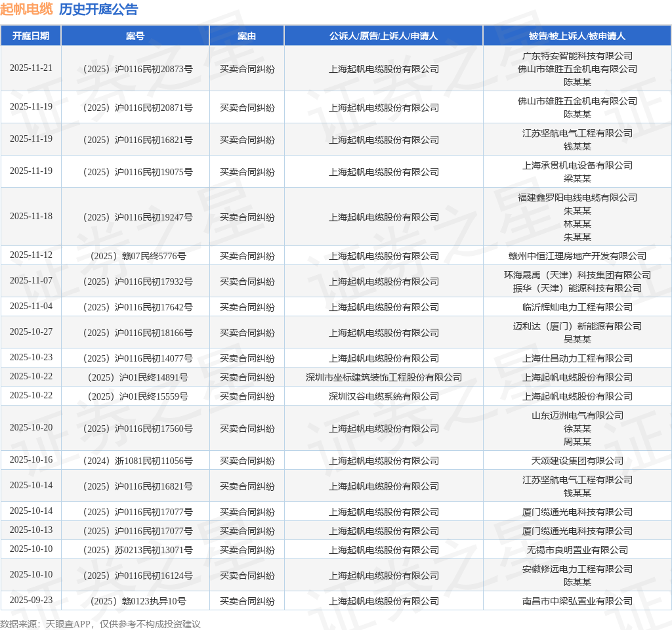Click date cell 2025-11-18
672x630 pixels.
point(31,217)
